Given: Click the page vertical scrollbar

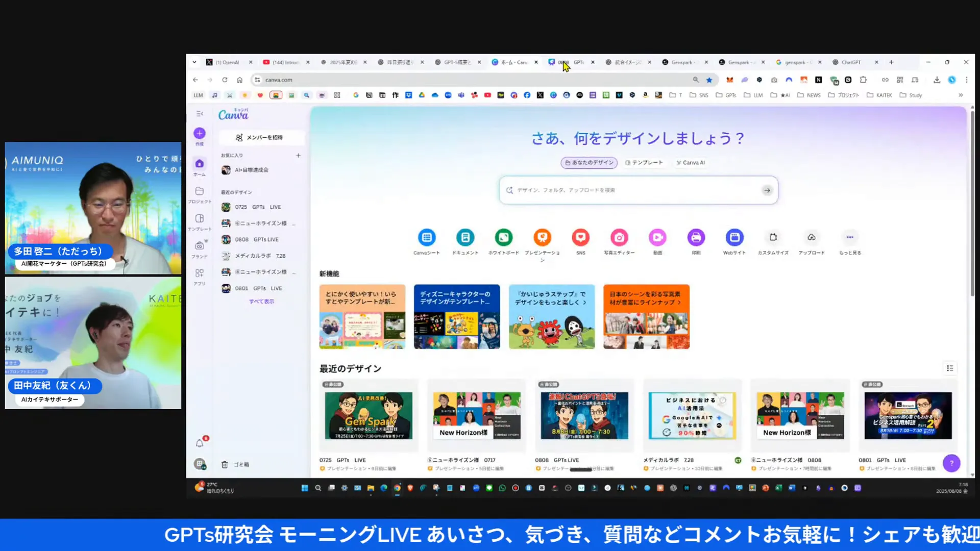Looking at the screenshot, I should (x=972, y=204).
